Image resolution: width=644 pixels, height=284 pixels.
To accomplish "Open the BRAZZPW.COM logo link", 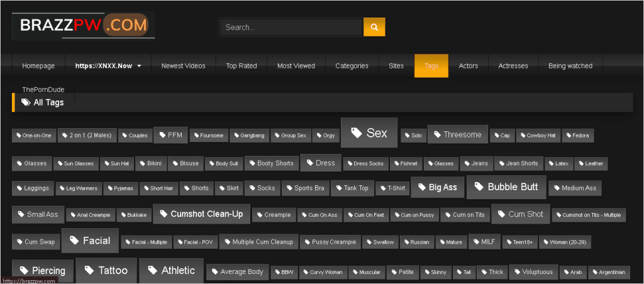I will pos(84,26).
